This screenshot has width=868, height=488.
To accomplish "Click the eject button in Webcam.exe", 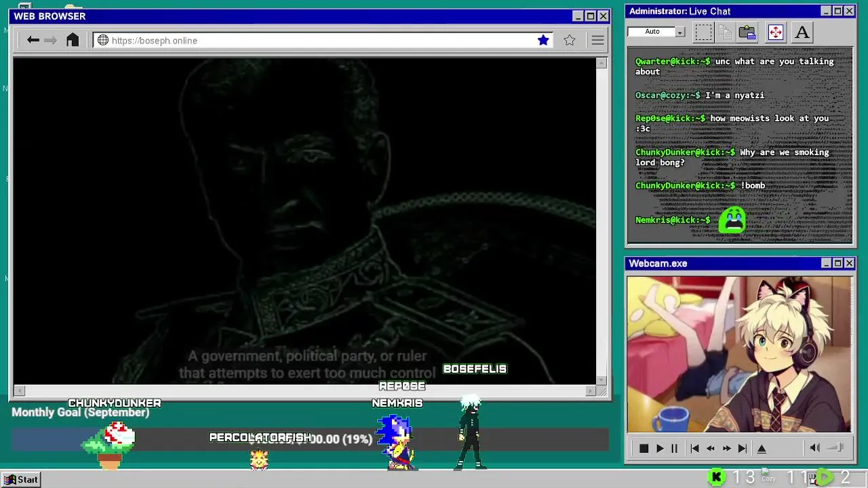I will click(762, 448).
